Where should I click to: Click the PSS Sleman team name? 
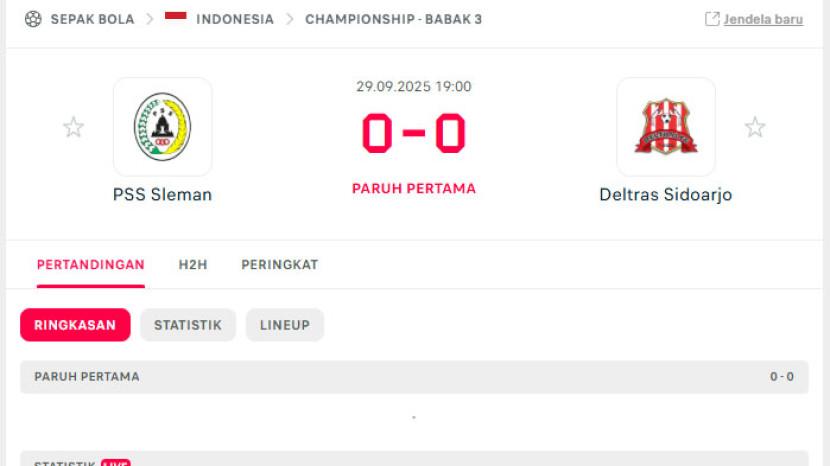pos(162,195)
